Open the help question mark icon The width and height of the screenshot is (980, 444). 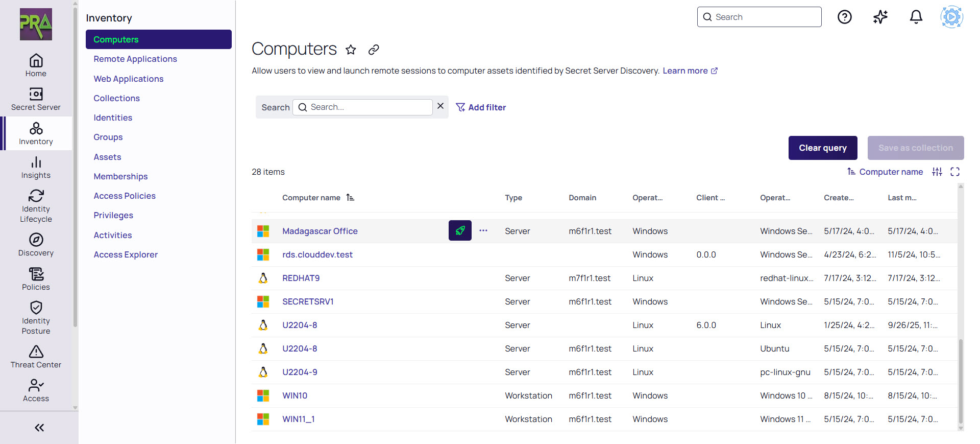[x=844, y=17]
